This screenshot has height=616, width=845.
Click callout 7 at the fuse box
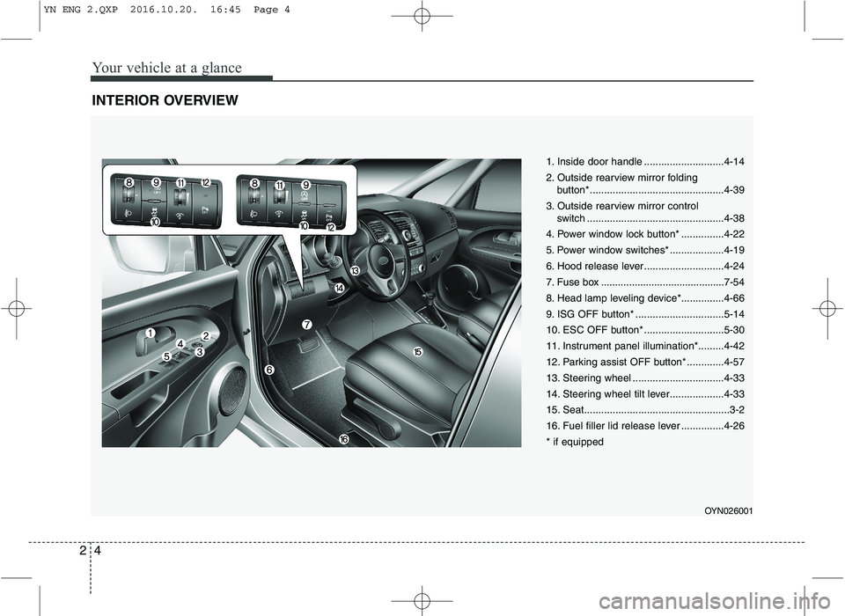306,325
